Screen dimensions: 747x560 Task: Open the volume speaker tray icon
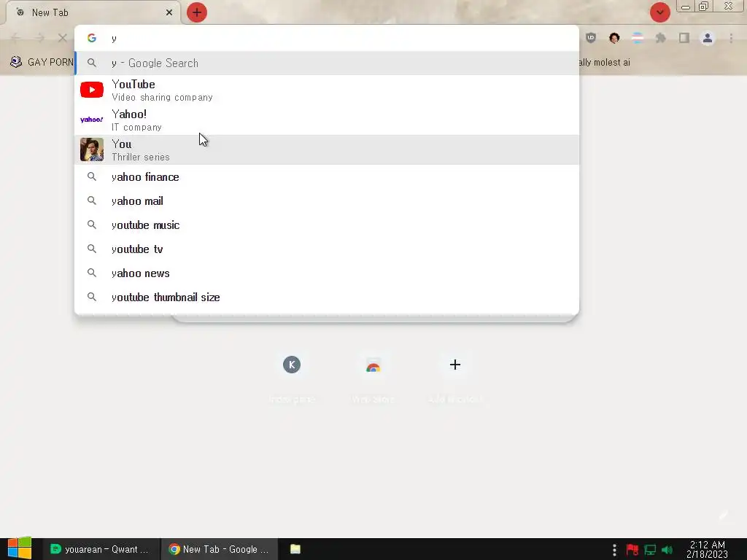[x=667, y=550]
